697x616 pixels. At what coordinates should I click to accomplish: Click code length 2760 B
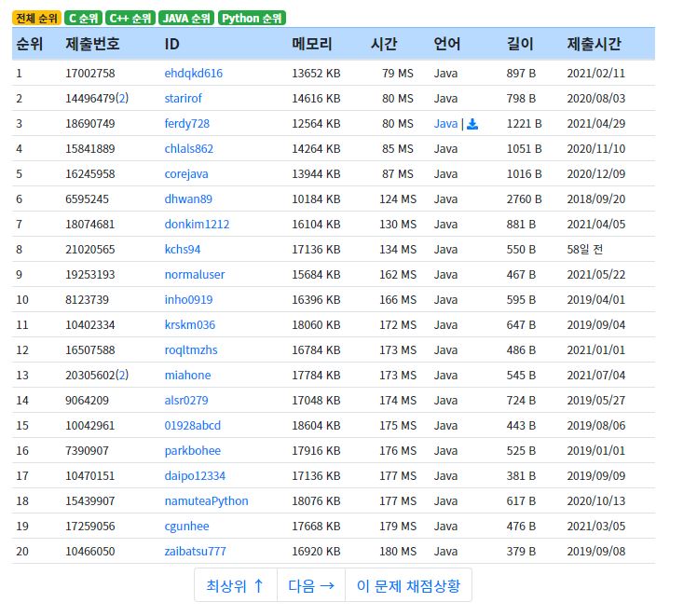click(x=524, y=199)
